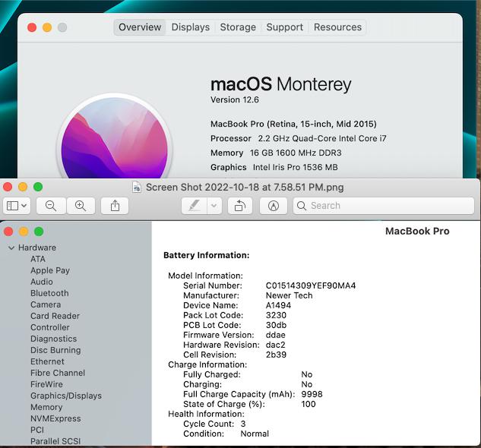The image size is (481, 448).
Task: Select Disc Burning in the sidebar
Action: 55,350
